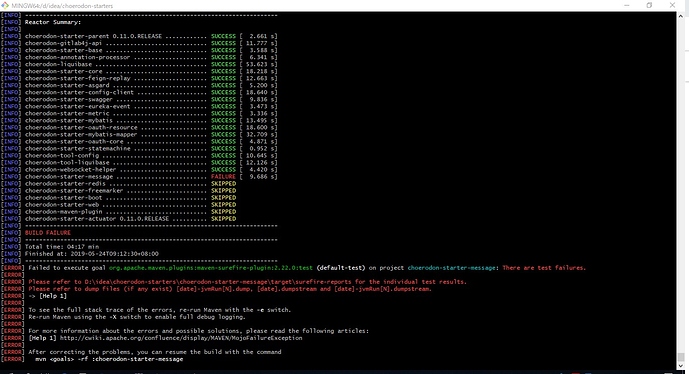Click 'choerodon-starter-parent 0.11.0.RELEASE' module name
Image resolution: width=689 pixels, height=374 pixels.
pyautogui.click(x=93, y=36)
